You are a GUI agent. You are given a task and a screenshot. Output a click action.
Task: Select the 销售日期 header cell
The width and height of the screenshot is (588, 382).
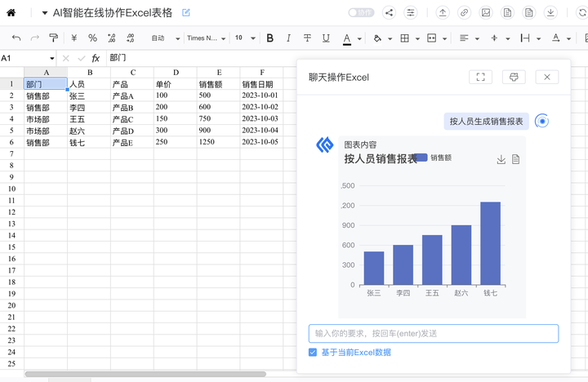(x=261, y=84)
